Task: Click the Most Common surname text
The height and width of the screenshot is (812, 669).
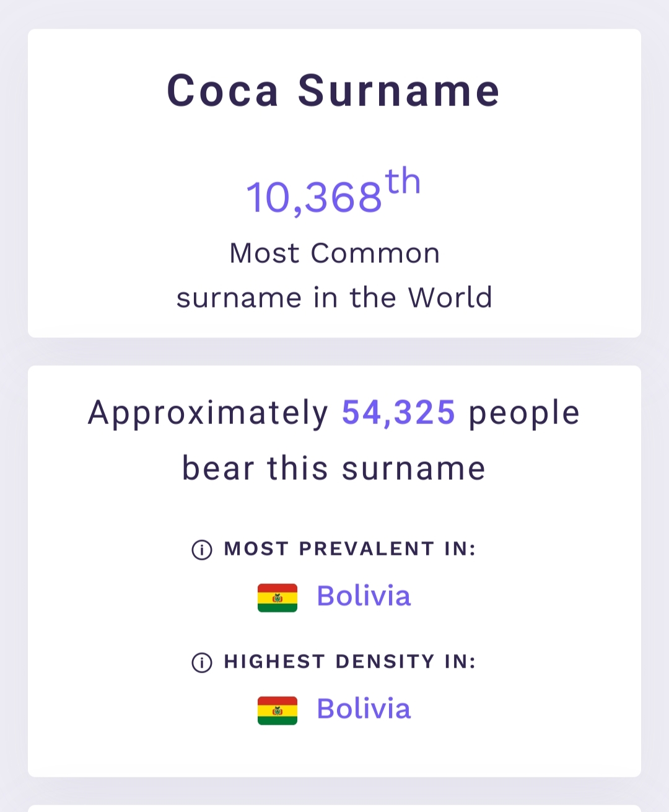Action: click(334, 254)
